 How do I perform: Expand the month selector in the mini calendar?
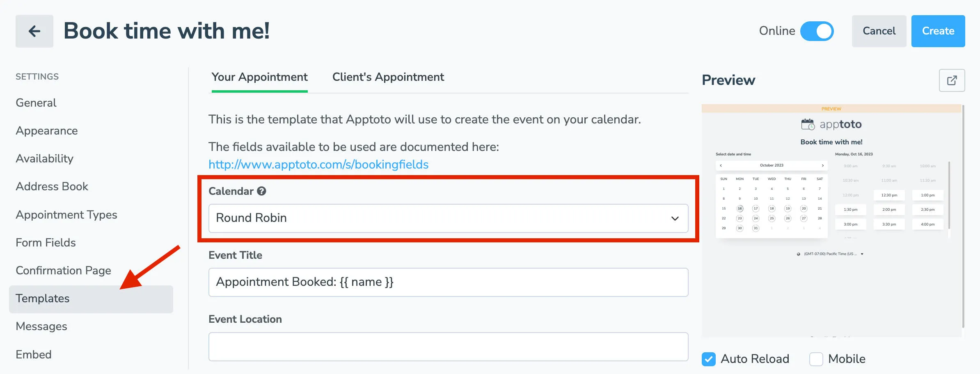point(772,165)
